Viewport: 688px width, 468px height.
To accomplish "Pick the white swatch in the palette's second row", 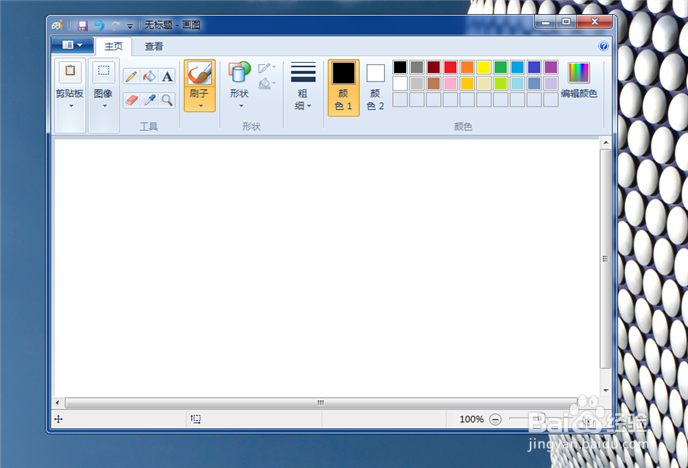I will point(400,83).
